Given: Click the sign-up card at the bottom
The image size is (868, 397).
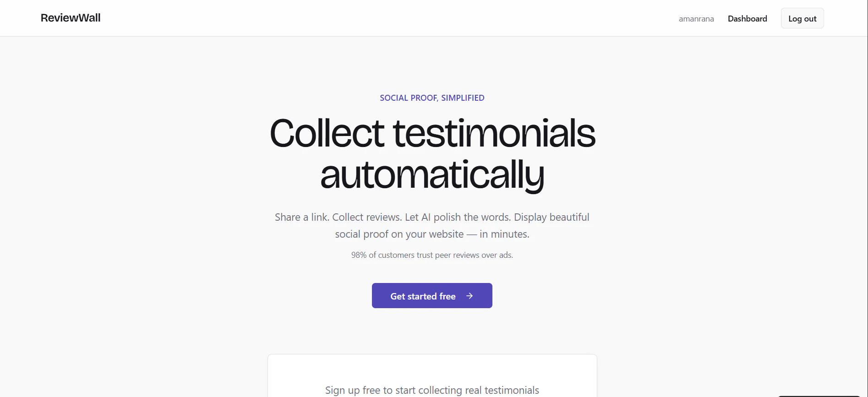Looking at the screenshot, I should coord(432,375).
